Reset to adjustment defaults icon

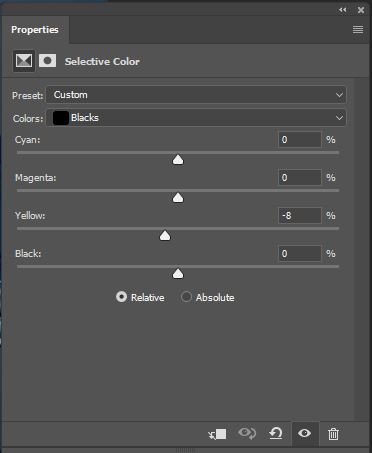276,433
